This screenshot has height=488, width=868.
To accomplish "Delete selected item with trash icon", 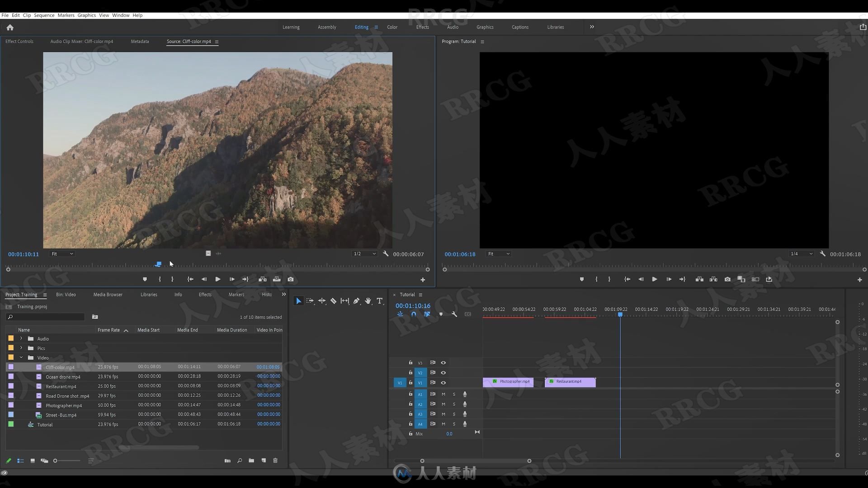I will click(275, 460).
